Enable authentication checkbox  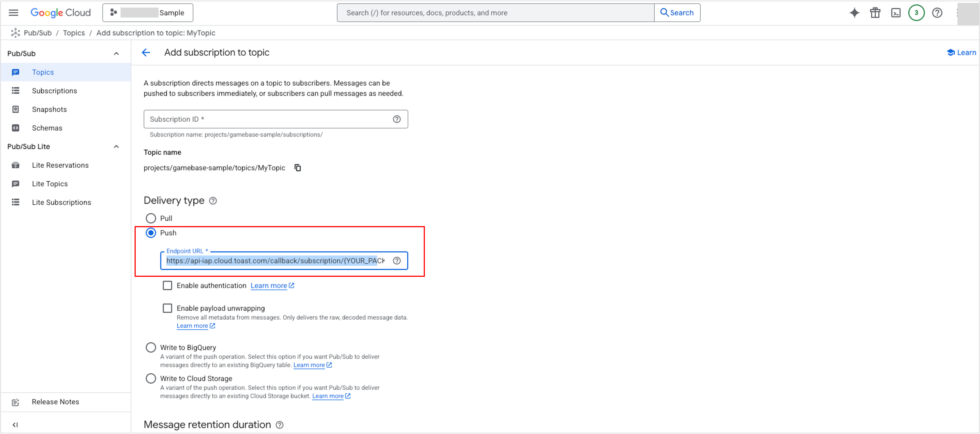click(x=167, y=285)
